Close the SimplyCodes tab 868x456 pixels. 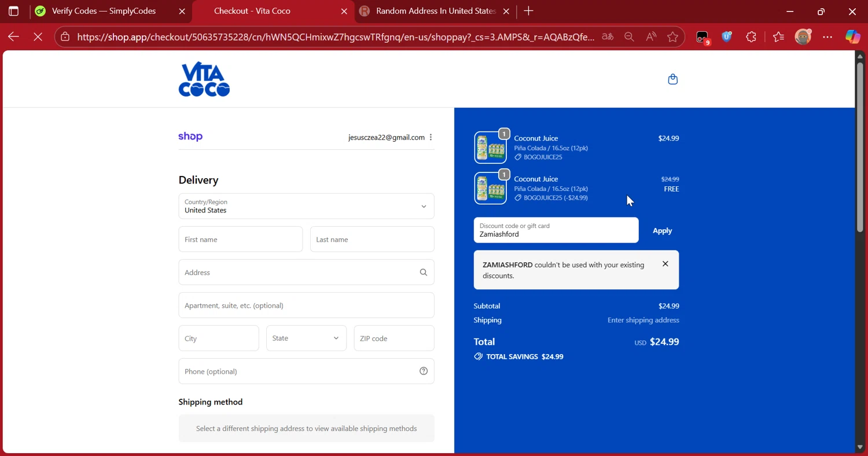click(182, 11)
